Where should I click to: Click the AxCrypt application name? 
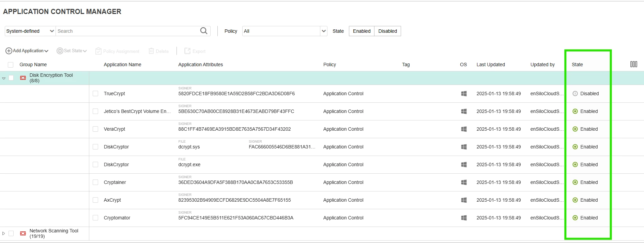click(x=112, y=200)
